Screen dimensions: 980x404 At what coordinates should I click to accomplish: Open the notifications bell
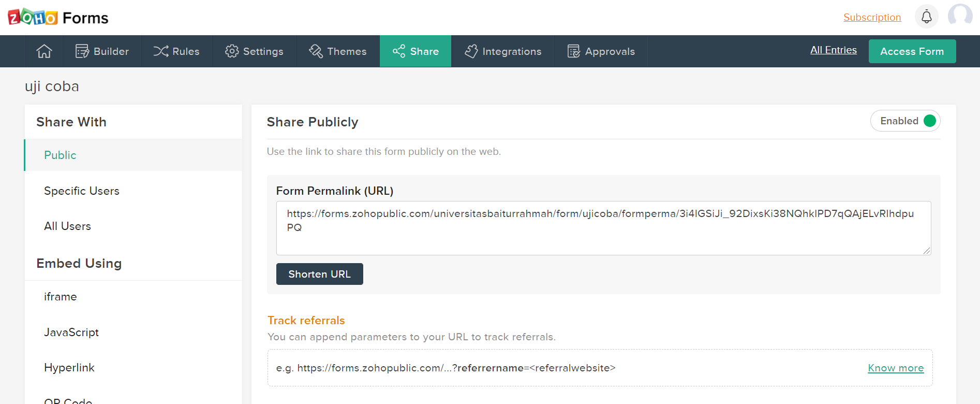926,17
